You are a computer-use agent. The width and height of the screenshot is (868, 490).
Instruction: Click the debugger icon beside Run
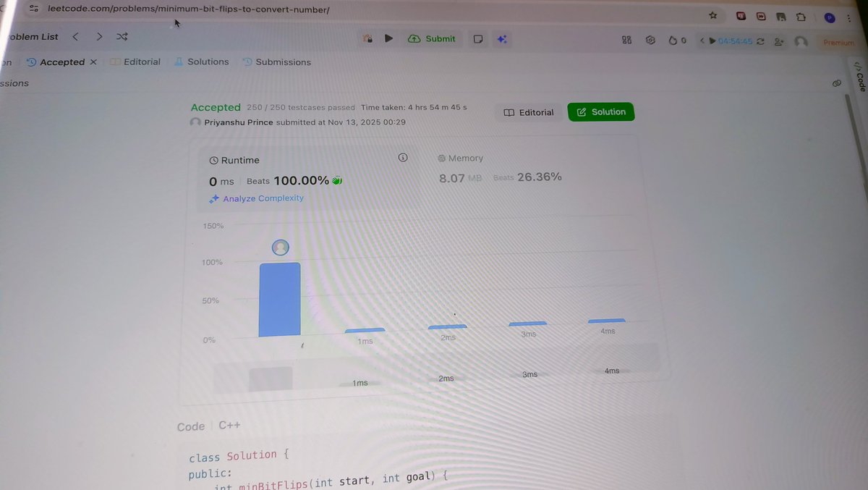pyautogui.click(x=368, y=38)
